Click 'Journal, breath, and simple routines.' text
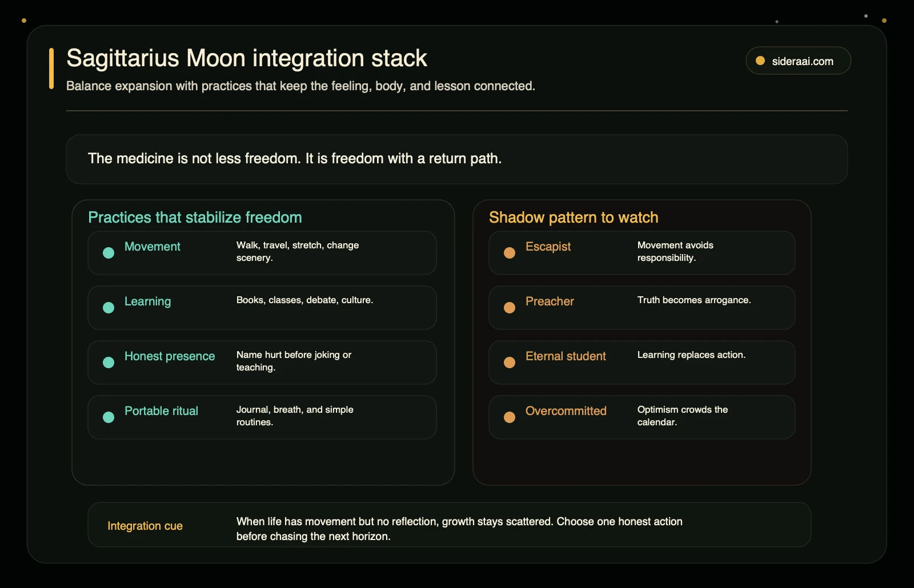 coord(295,416)
